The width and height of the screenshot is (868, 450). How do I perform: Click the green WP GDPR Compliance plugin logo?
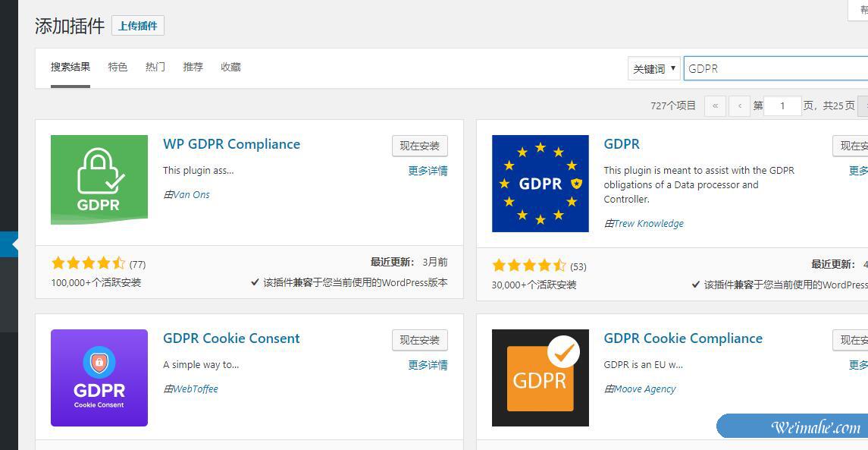(x=99, y=180)
